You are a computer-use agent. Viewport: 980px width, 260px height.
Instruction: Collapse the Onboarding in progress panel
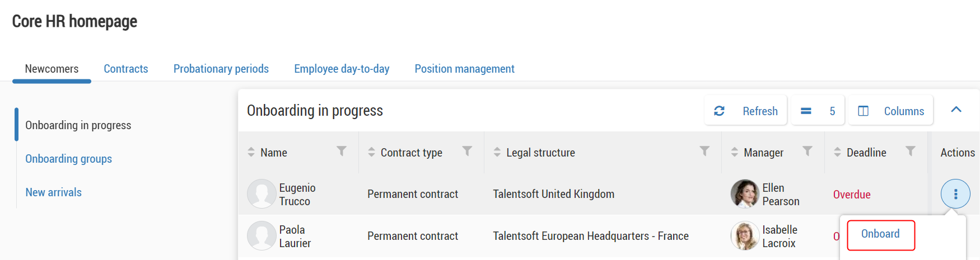tap(956, 110)
